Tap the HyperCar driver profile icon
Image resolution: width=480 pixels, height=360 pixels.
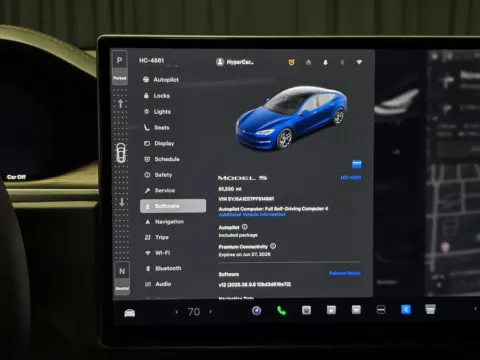(220, 62)
